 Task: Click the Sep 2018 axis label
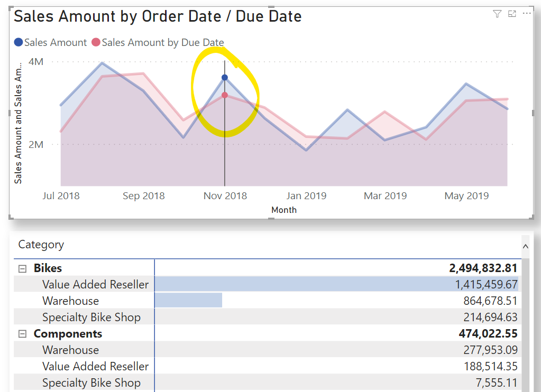143,196
